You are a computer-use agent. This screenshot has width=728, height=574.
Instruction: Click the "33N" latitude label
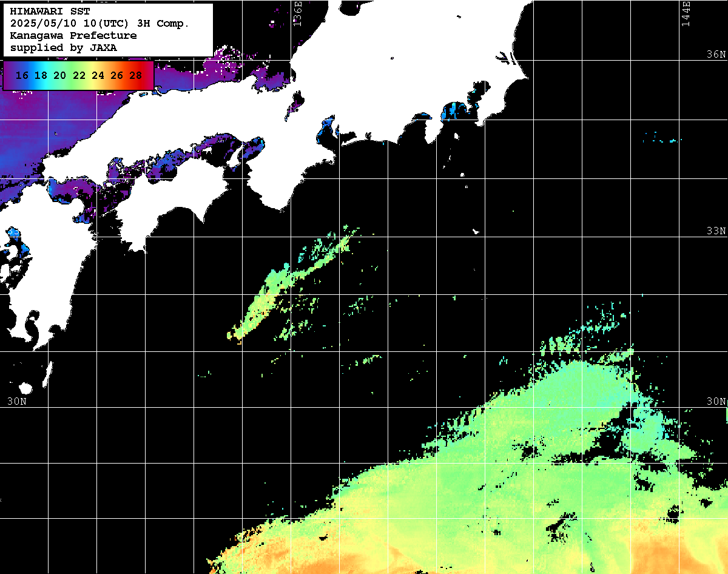716,231
